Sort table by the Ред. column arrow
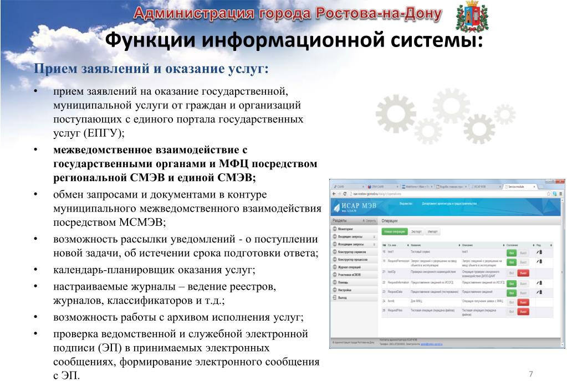Image resolution: width=567 pixels, height=392 pixels. click(551, 245)
